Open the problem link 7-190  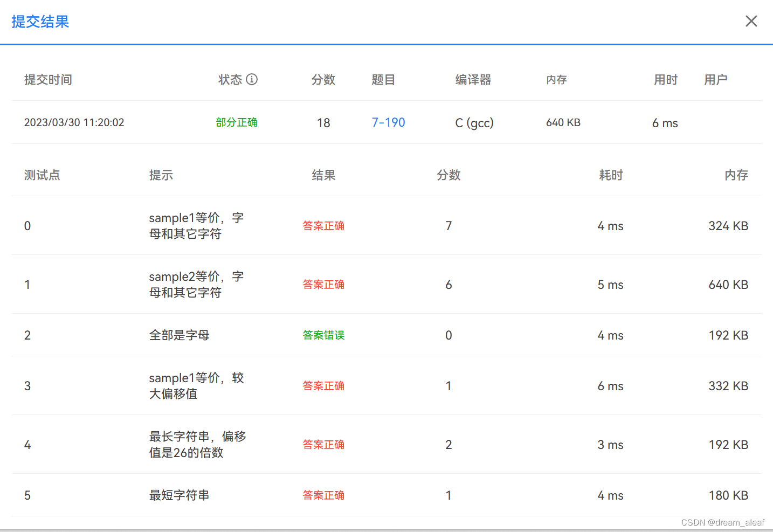click(388, 122)
